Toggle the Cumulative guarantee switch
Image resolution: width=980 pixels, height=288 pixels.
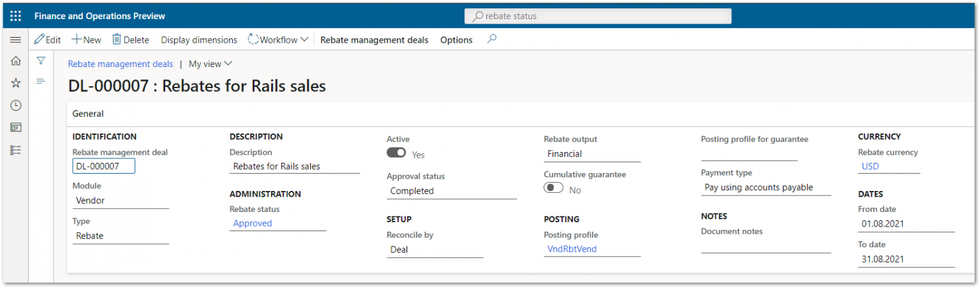point(553,188)
